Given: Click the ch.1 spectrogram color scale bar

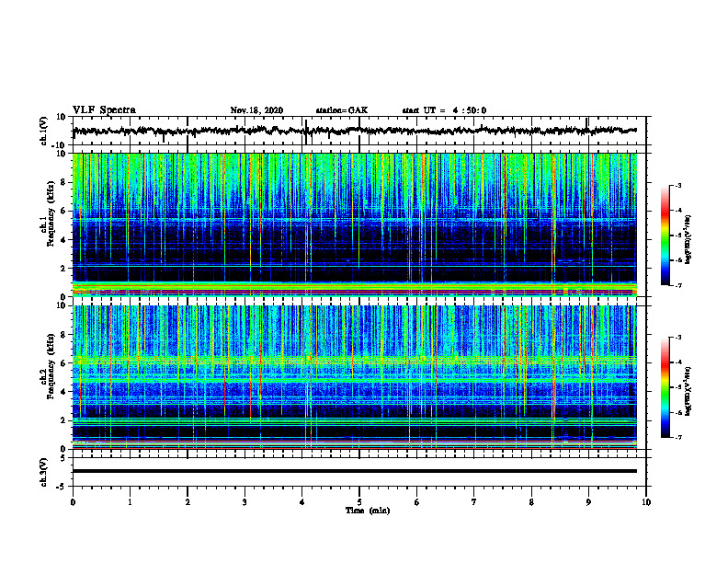Looking at the screenshot, I should (665, 236).
